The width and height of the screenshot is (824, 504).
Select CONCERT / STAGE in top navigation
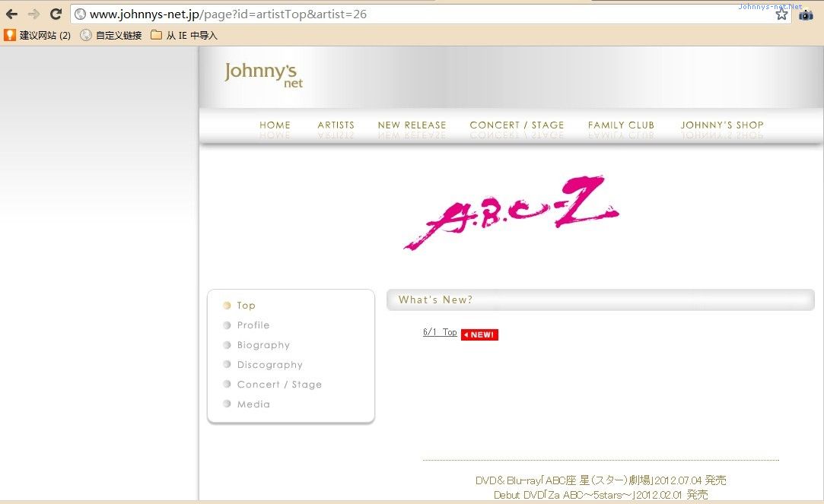(517, 125)
